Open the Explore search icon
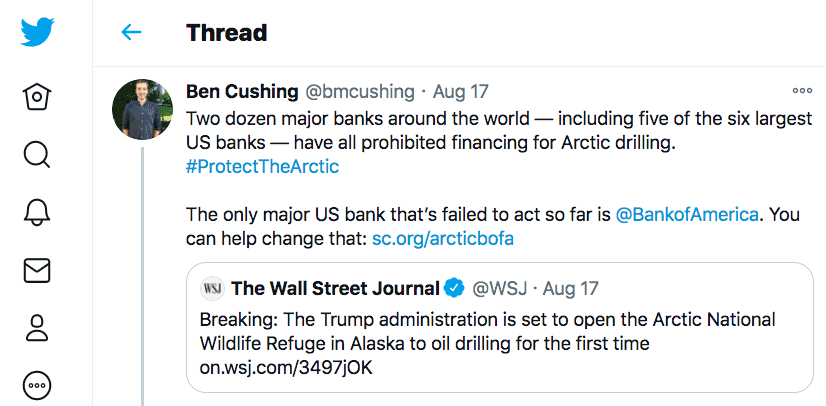Screen dimensions: 826x406 click(x=37, y=154)
